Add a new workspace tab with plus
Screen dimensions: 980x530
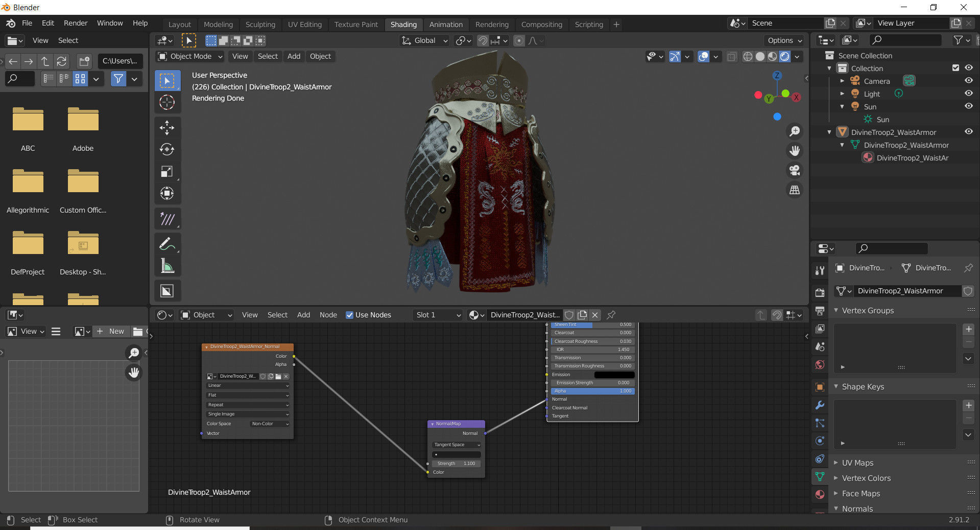[616, 24]
